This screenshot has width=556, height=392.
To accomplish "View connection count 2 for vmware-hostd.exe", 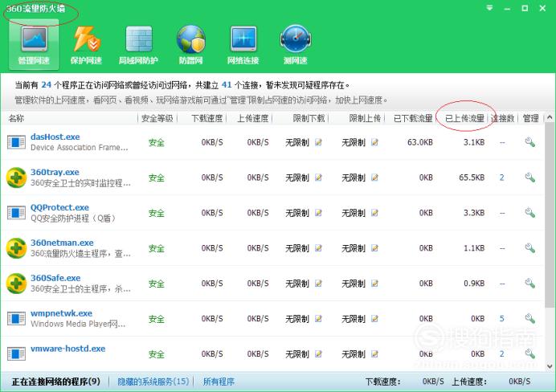I will pyautogui.click(x=501, y=353).
